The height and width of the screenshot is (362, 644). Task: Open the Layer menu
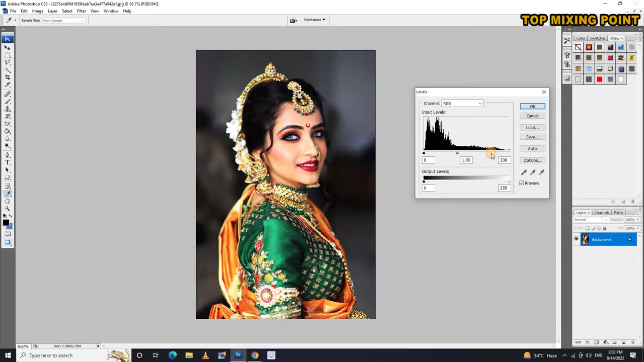52,11
